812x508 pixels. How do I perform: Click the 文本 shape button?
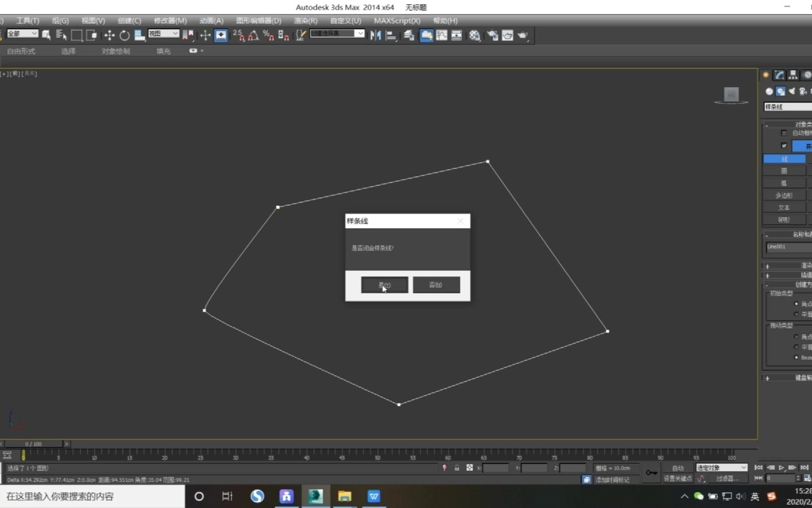click(784, 207)
